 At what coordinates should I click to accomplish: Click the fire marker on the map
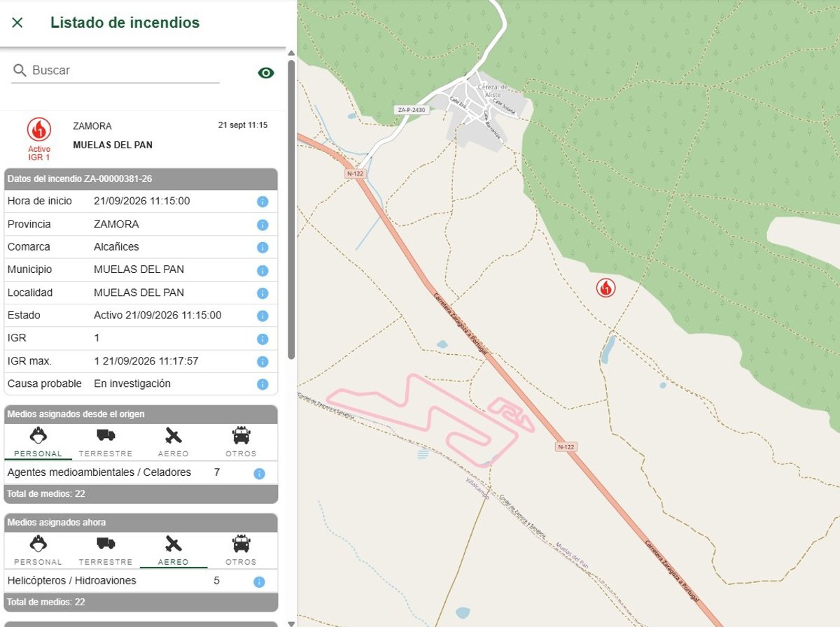[x=605, y=287]
